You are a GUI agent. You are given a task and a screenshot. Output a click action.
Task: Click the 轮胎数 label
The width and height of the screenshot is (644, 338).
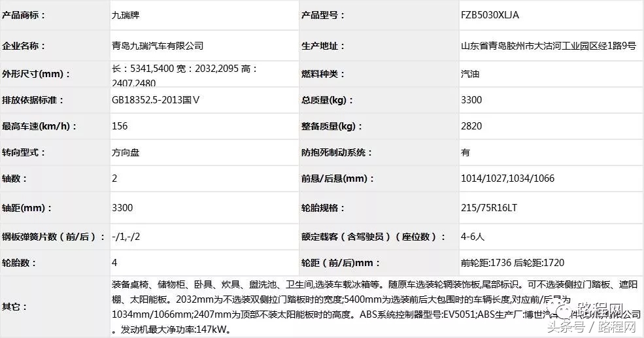[x=19, y=263]
